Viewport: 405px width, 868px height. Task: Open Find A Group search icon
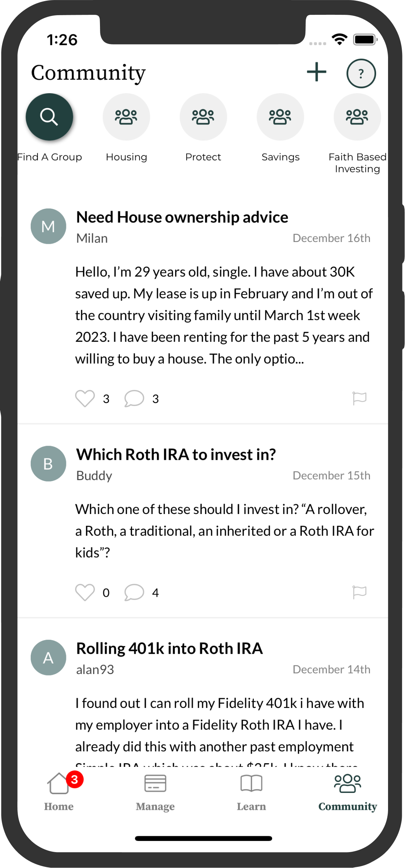[49, 117]
